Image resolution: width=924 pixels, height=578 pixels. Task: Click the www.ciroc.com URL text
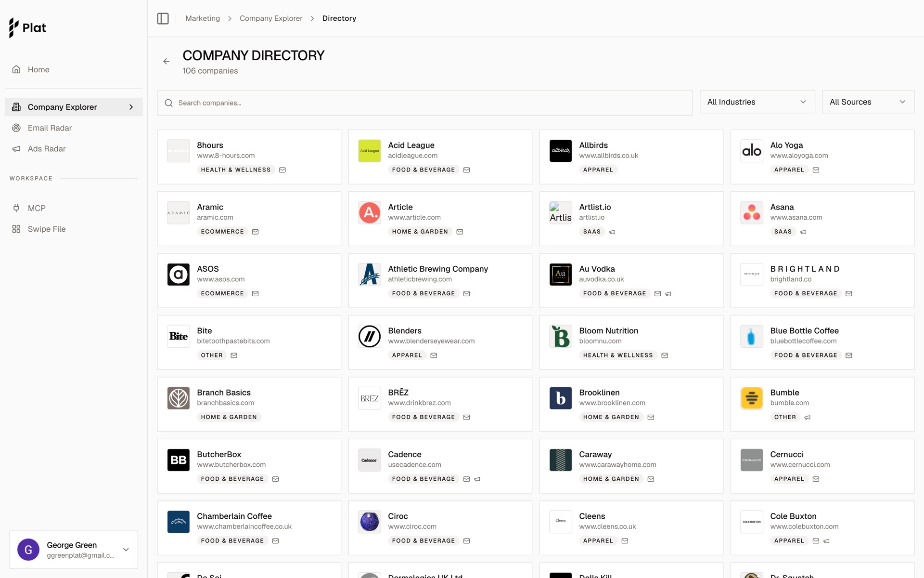tap(412, 526)
